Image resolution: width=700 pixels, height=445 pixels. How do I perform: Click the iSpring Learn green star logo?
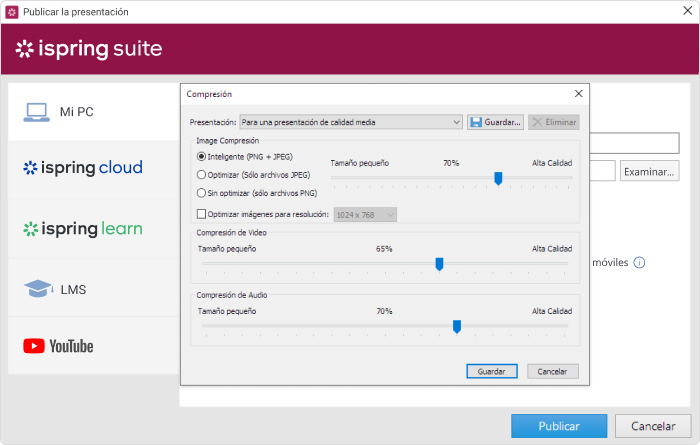(30, 229)
